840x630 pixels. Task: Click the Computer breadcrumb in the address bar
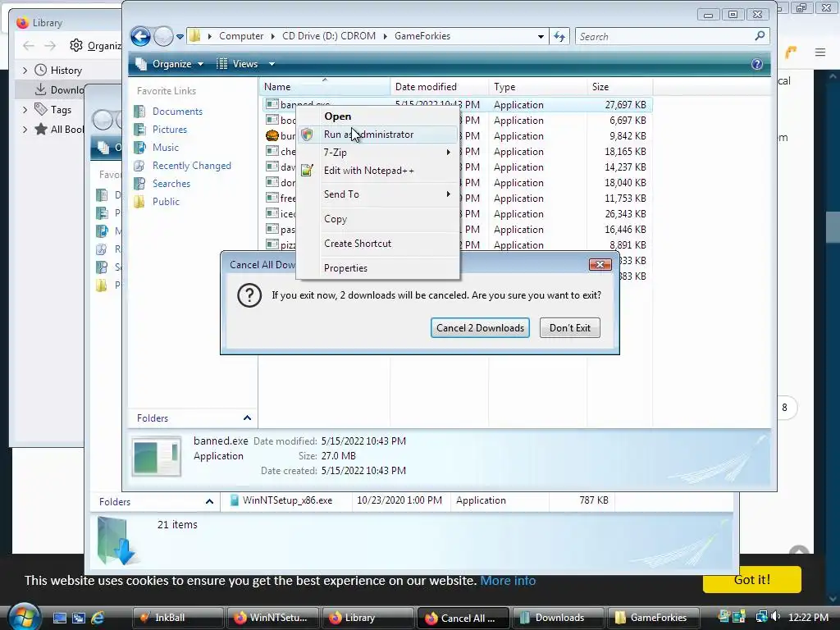241,36
